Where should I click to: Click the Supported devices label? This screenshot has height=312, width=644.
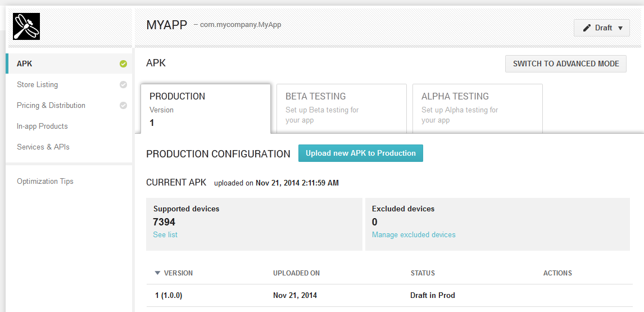pyautogui.click(x=186, y=209)
